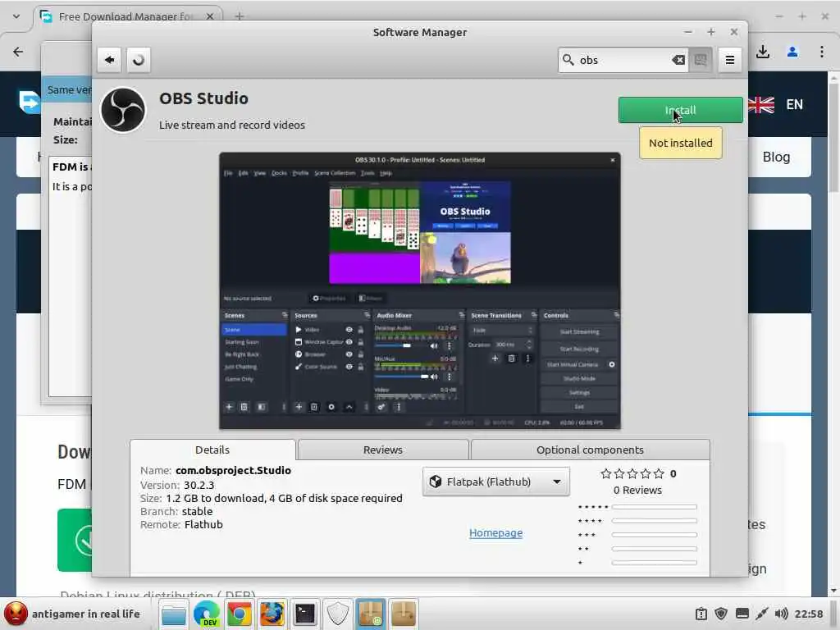Enlarge the OBS Studio screenshot preview
Image resolution: width=840 pixels, height=630 pixels.
[420, 291]
